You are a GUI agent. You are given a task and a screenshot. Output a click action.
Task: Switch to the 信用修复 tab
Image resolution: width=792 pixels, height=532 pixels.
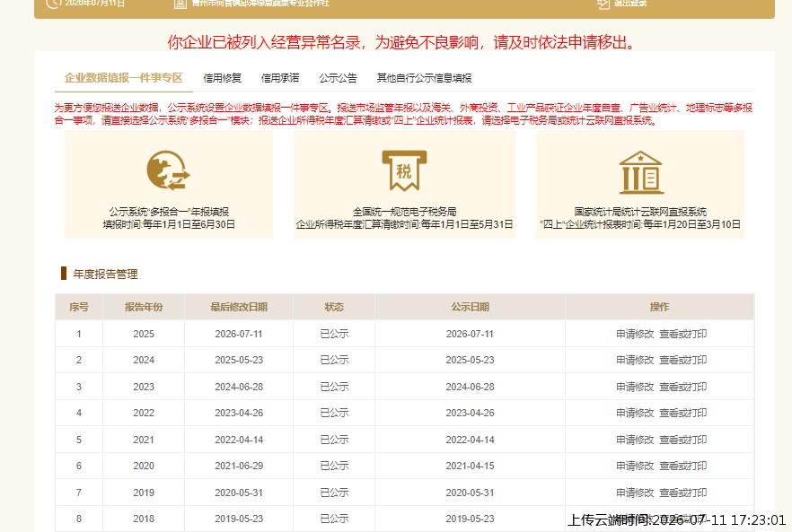click(x=223, y=78)
